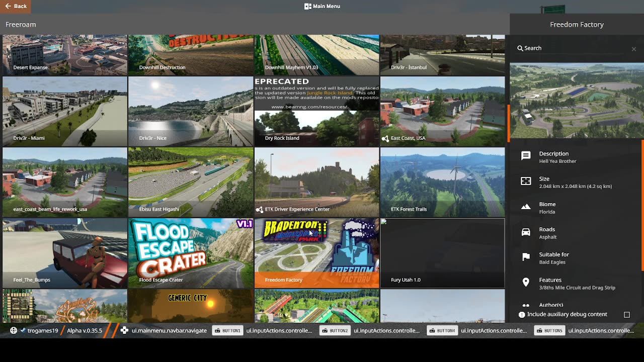Viewport: 644px width, 362px height.
Task: Select the Generic City map tile
Action: 191,306
